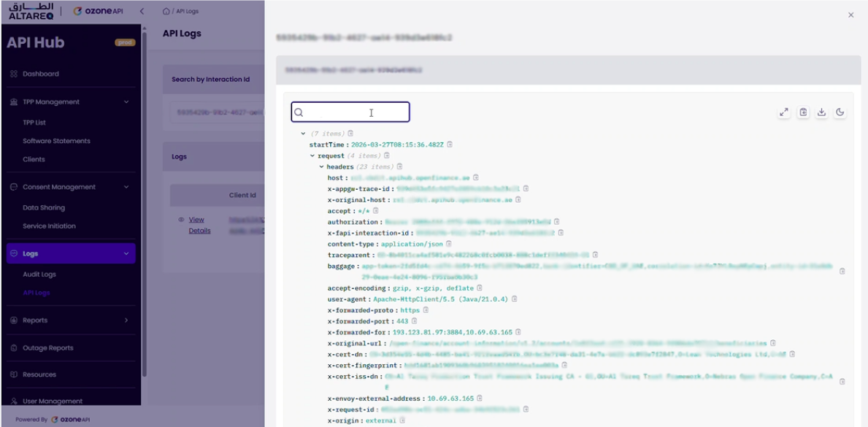Toggle dark mode with the moon icon

[840, 111]
